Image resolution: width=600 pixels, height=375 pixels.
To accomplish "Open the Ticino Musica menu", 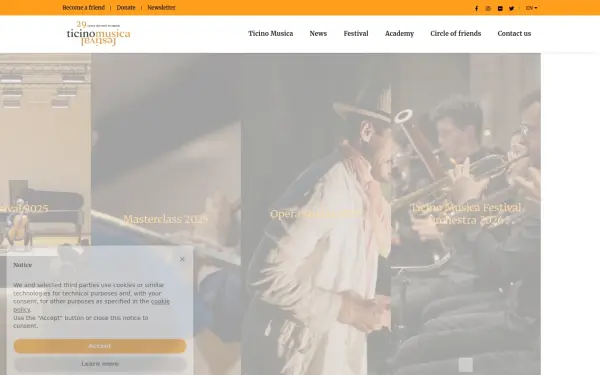I will [271, 34].
